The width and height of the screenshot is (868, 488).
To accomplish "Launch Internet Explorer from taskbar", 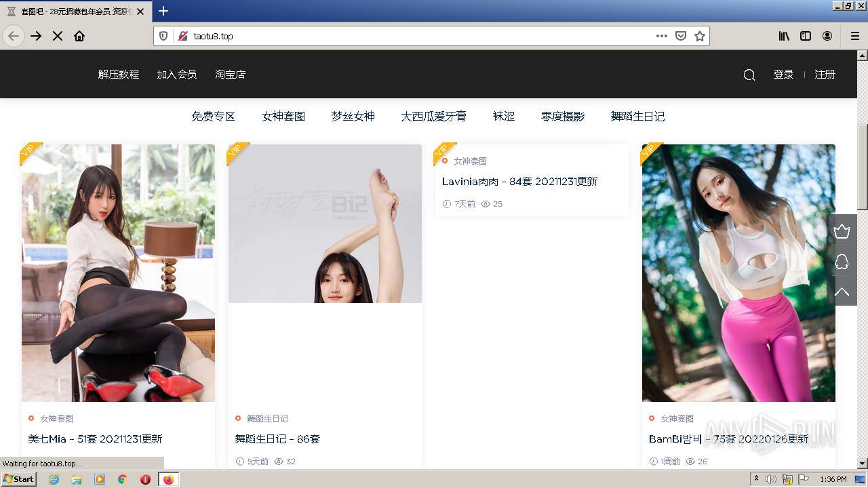I will (x=54, y=479).
